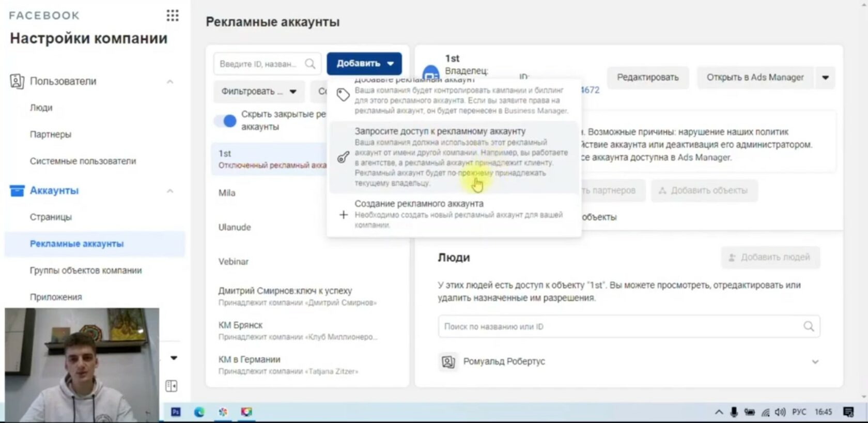Screen dimensions: 868x423
Task: Open the Facebook apps grid menu
Action: [x=173, y=16]
